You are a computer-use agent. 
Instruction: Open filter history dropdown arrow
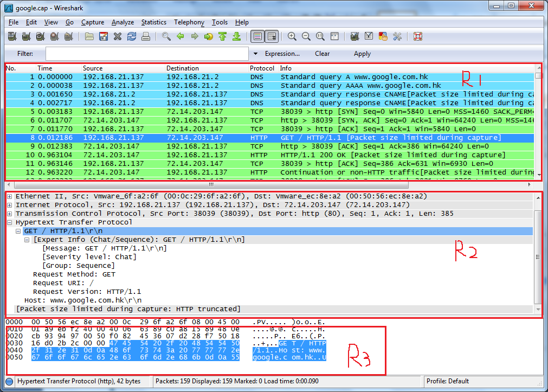255,54
